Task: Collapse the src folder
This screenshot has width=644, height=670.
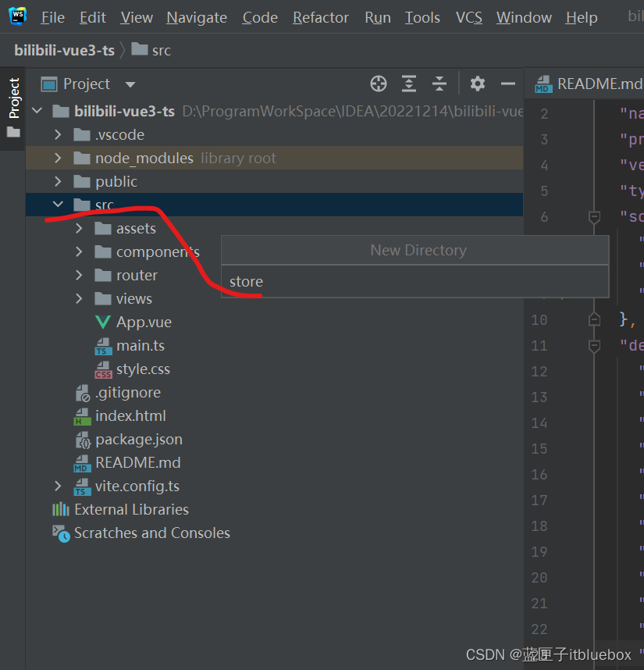Action: point(58,205)
